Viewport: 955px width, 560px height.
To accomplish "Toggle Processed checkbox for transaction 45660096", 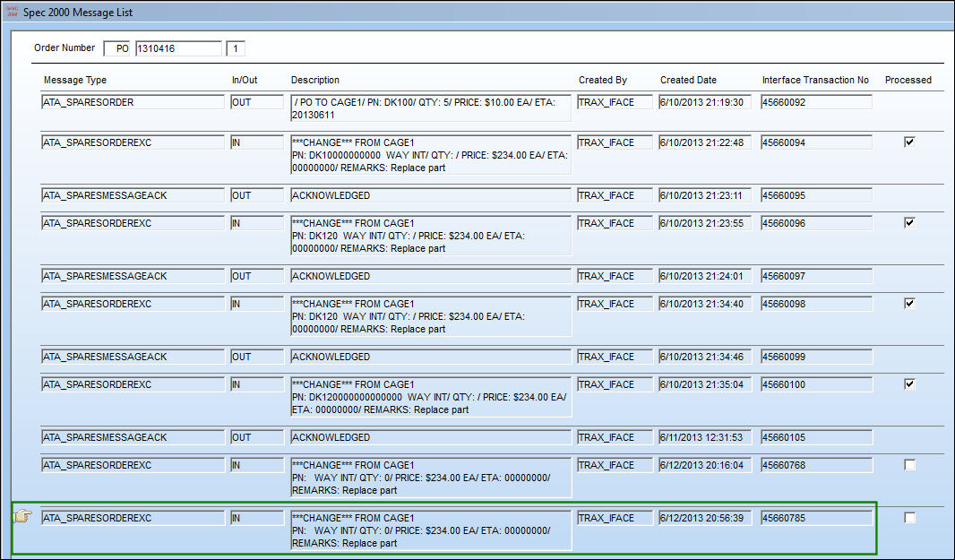I will (x=909, y=222).
